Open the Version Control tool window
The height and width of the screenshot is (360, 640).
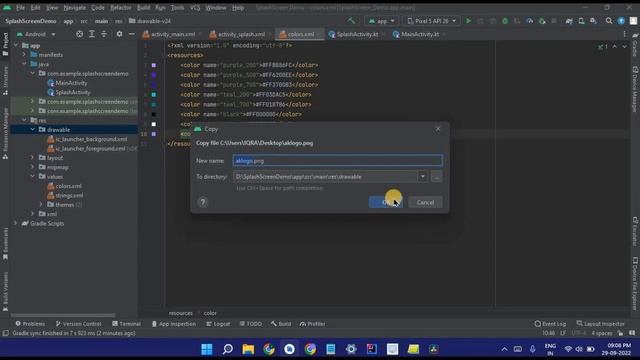click(x=78, y=324)
